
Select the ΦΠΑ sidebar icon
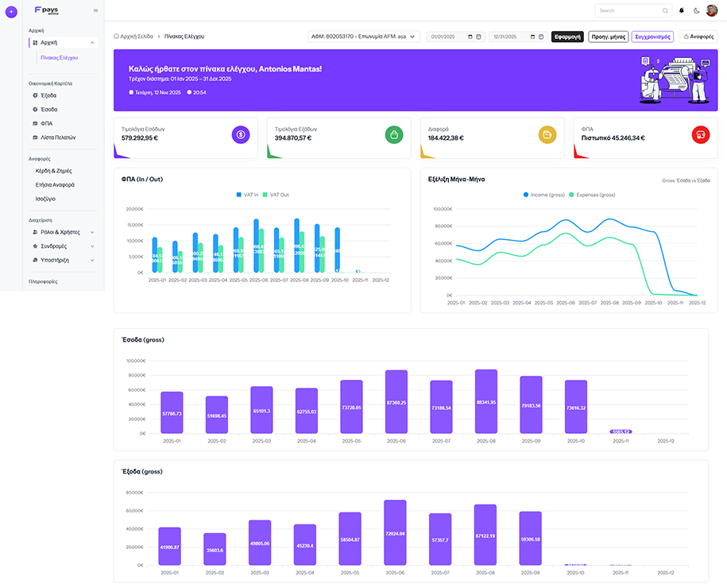point(35,123)
